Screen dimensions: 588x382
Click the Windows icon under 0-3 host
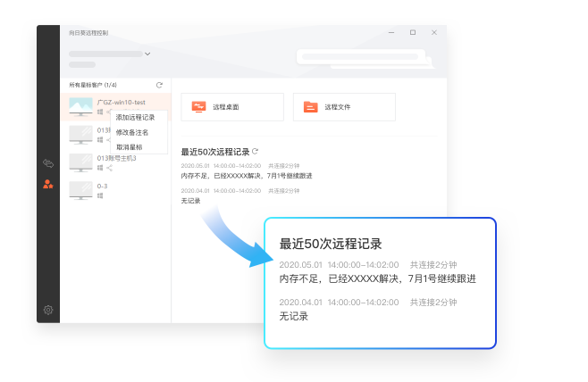[x=100, y=195]
